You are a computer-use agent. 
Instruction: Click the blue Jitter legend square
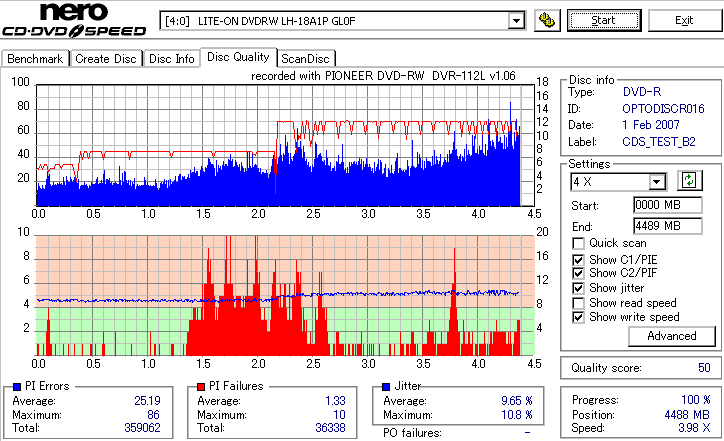tap(386, 387)
